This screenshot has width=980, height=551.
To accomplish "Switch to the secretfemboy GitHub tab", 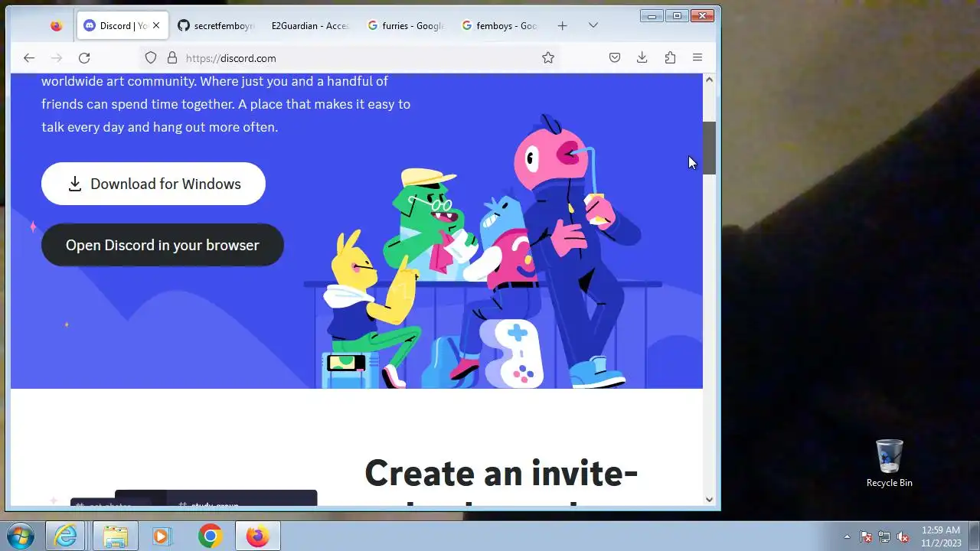I will (x=215, y=25).
